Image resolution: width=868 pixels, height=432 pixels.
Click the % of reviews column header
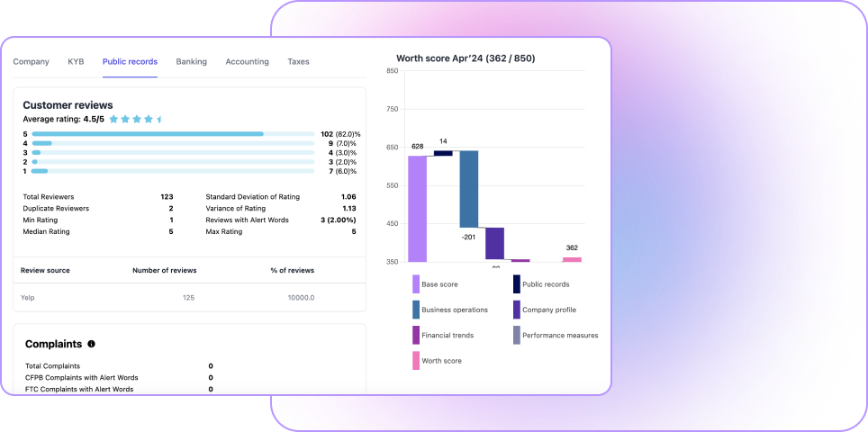pyautogui.click(x=293, y=271)
